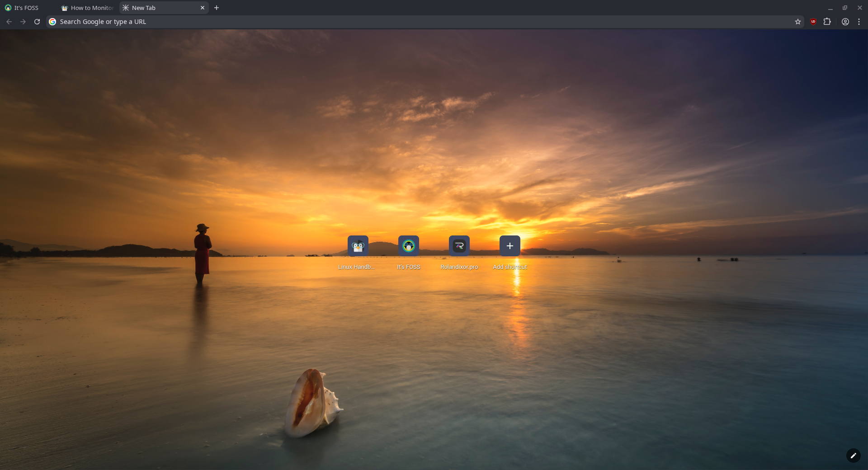Switch to the It's FOSS tab
Screen dimensions: 868x470
(26, 8)
